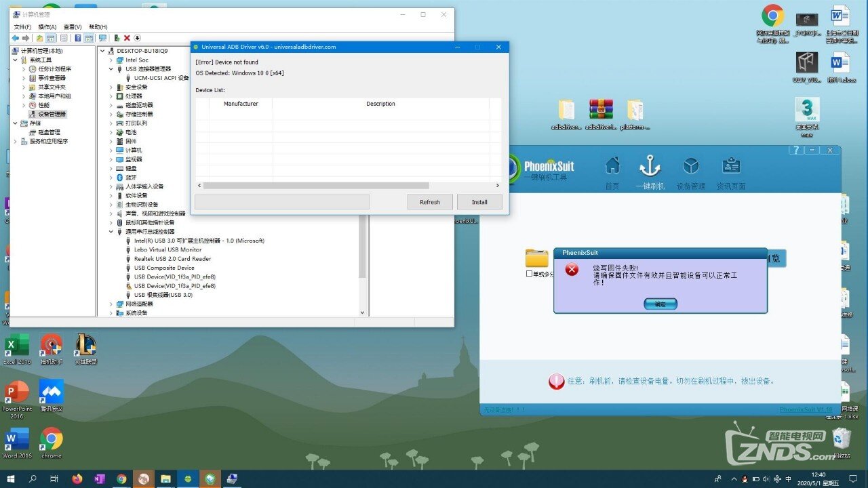Toggle the 单或多分 checkbox in PhoenixSuit
Viewport: 868px width, 488px height.
[530, 274]
